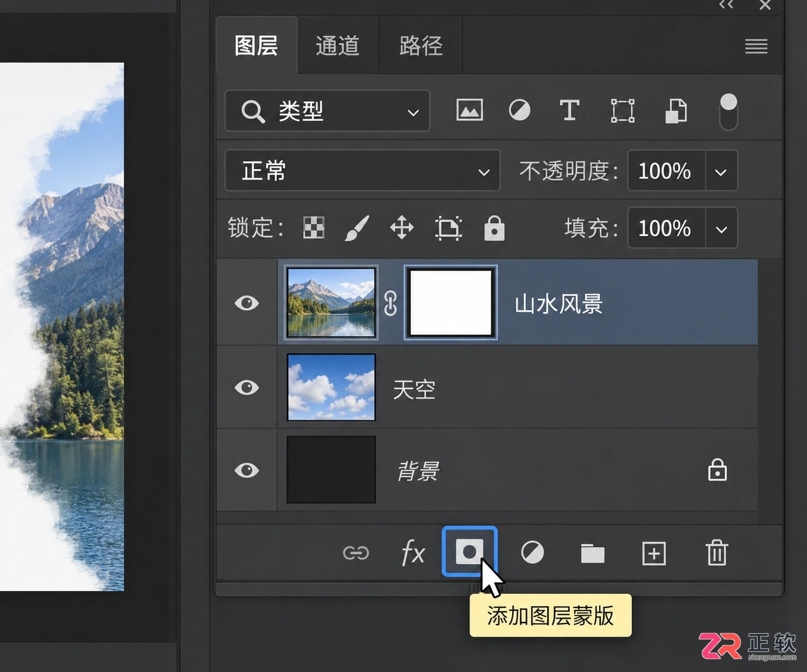Screen dimensions: 807x672
Task: Filter for type layers T icon
Action: coord(569,110)
